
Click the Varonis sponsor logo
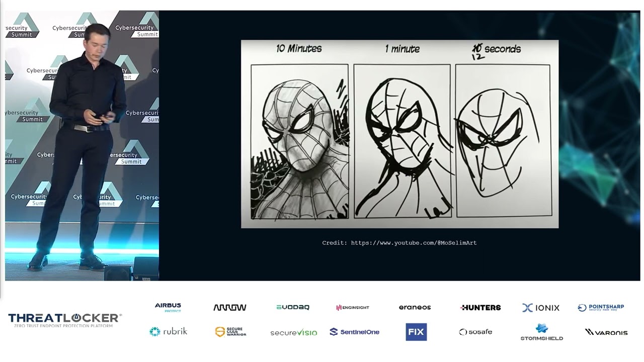606,332
